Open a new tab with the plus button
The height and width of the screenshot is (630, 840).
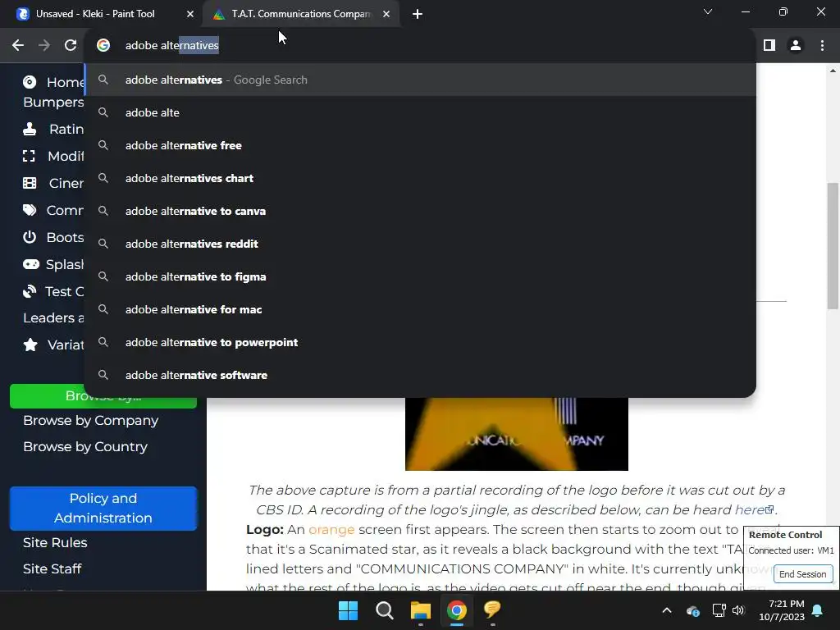pos(418,15)
